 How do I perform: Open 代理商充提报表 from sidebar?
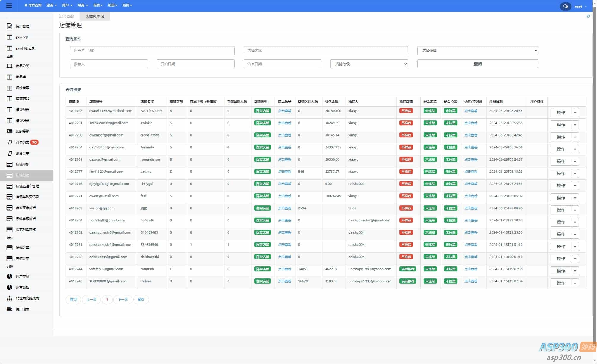pos(27,298)
